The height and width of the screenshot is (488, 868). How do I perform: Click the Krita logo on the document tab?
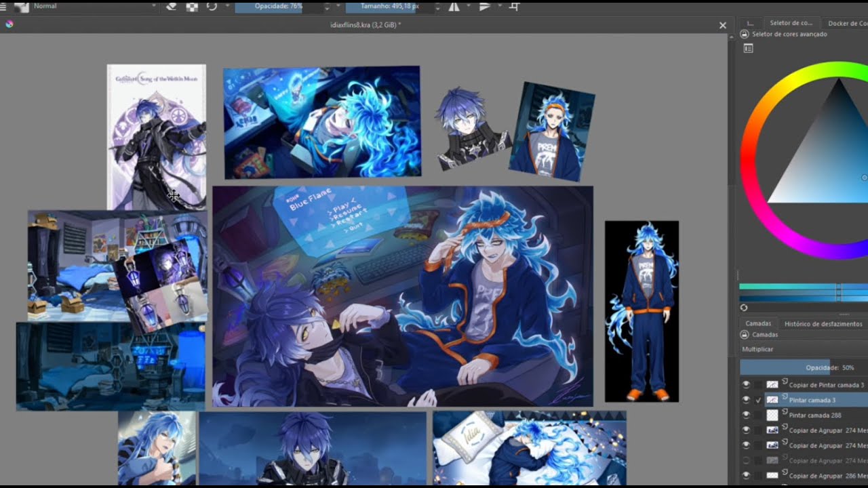(x=9, y=24)
